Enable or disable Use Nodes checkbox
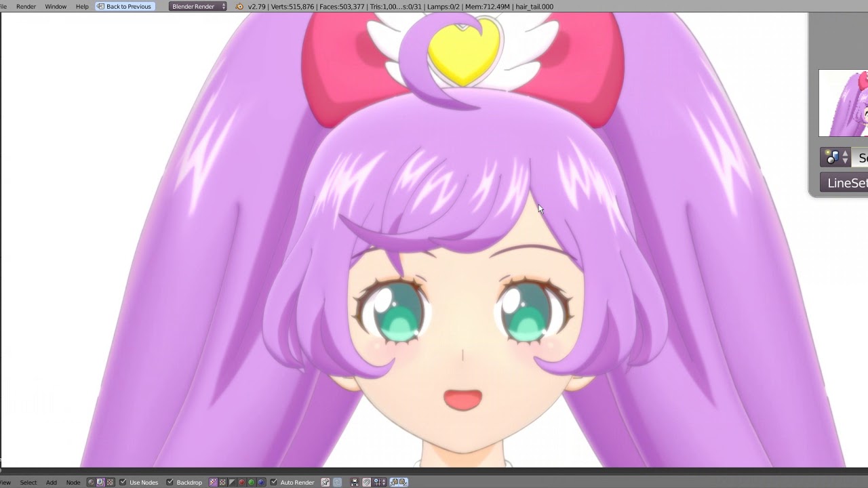 click(x=123, y=483)
